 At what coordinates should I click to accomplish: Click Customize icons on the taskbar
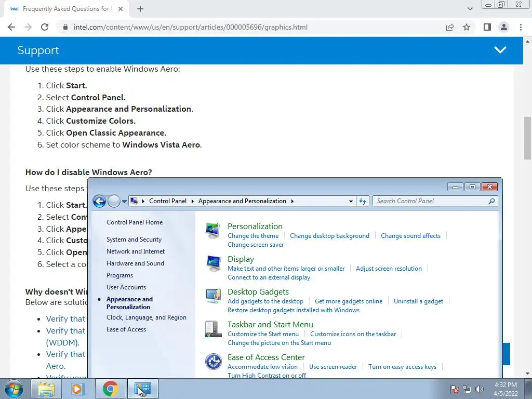[353, 334]
